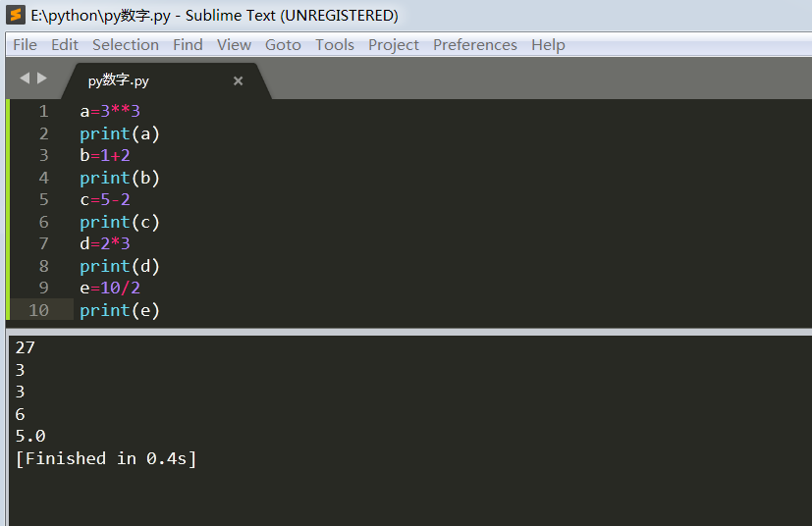Place cursor on 'print(b)' line
This screenshot has height=526, width=812.
tap(120, 178)
